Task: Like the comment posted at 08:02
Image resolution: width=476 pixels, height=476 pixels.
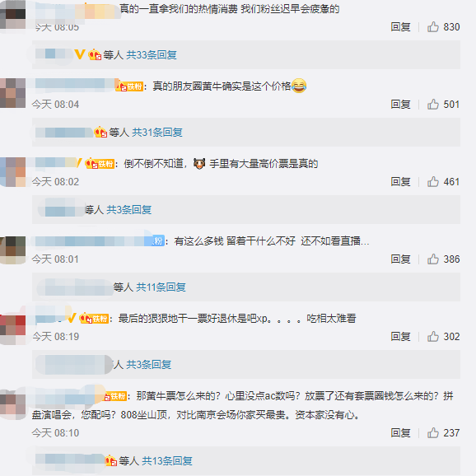Action: (433, 182)
